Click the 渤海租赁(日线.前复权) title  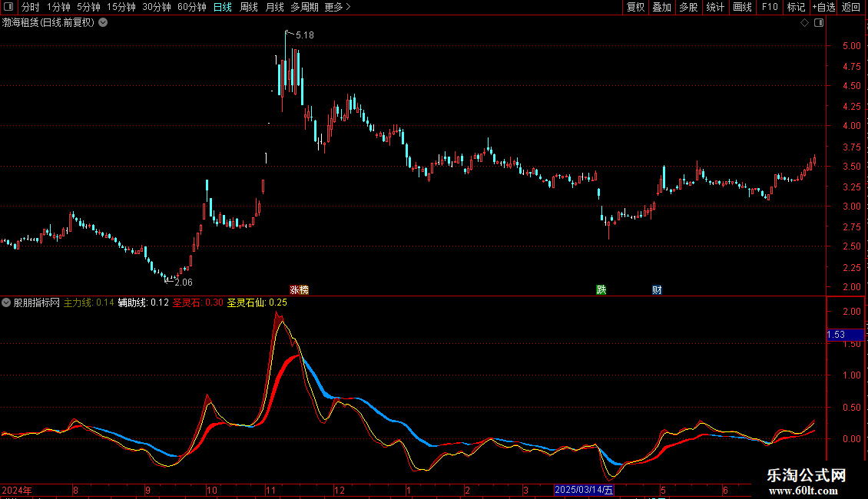point(48,23)
